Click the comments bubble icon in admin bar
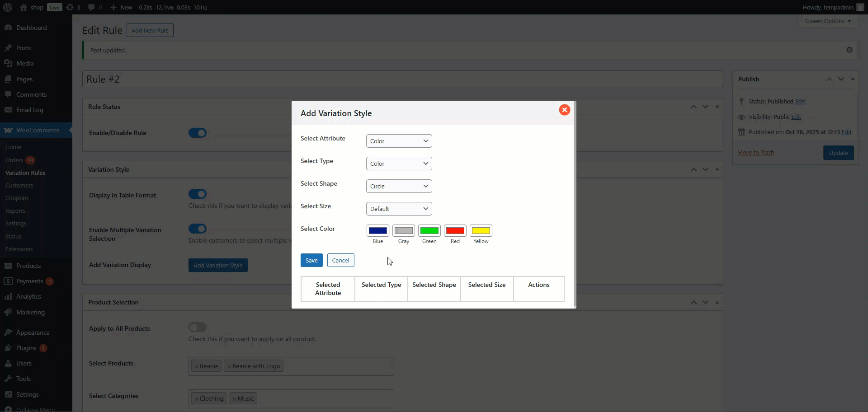 point(92,7)
